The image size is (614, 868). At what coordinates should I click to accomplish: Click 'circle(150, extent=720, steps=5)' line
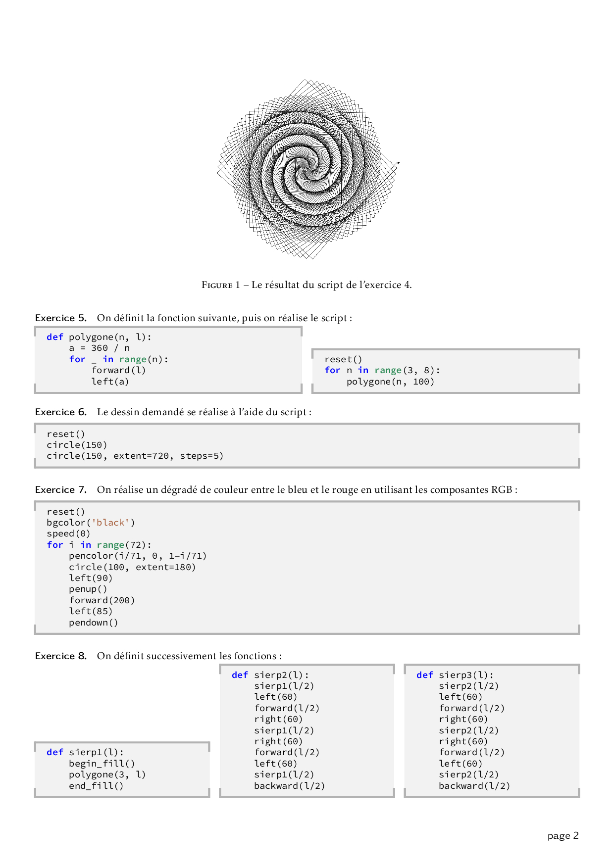135,456
